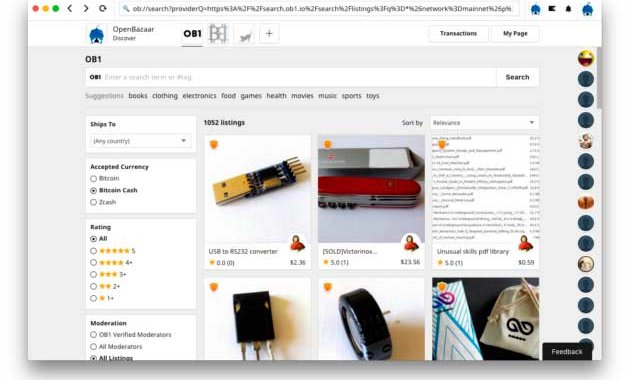Choose the clothing suggestion
The height and width of the screenshot is (380, 628).
[x=165, y=96]
